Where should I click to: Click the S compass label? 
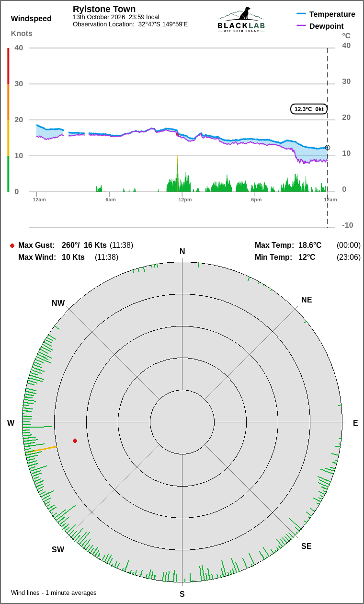(x=182, y=594)
